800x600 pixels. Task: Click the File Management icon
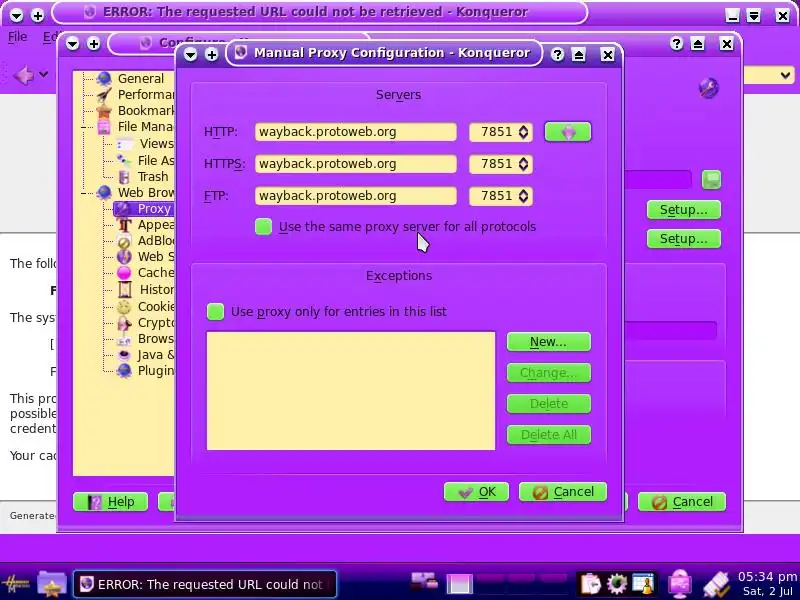[104, 127]
